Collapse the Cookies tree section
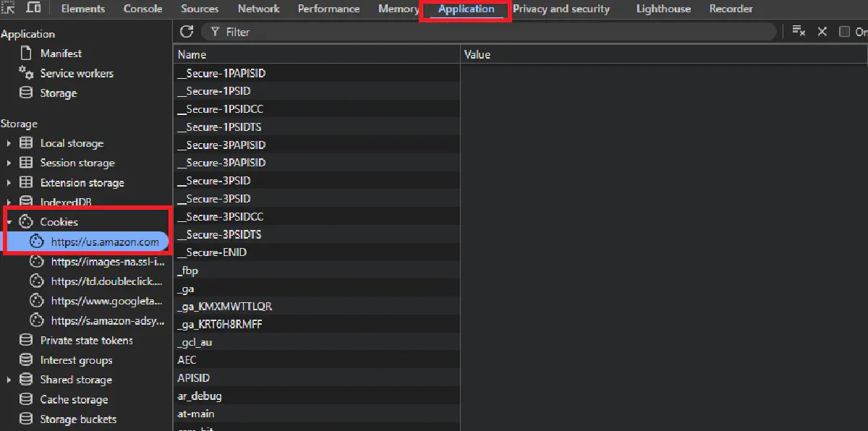 coord(9,222)
